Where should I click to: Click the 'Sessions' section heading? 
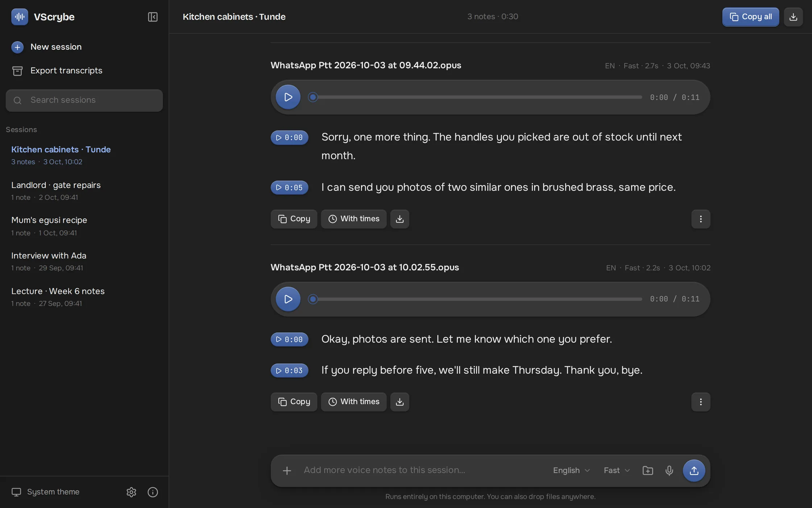coord(21,130)
